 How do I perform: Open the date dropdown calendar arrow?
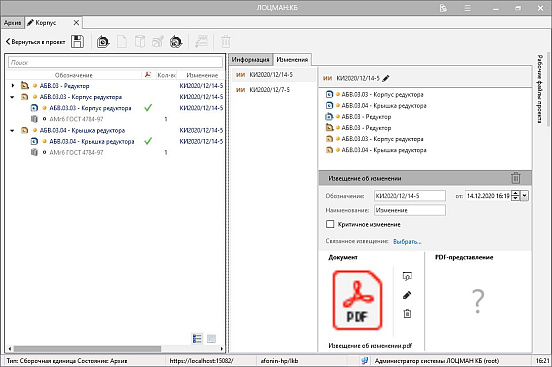[525, 196]
